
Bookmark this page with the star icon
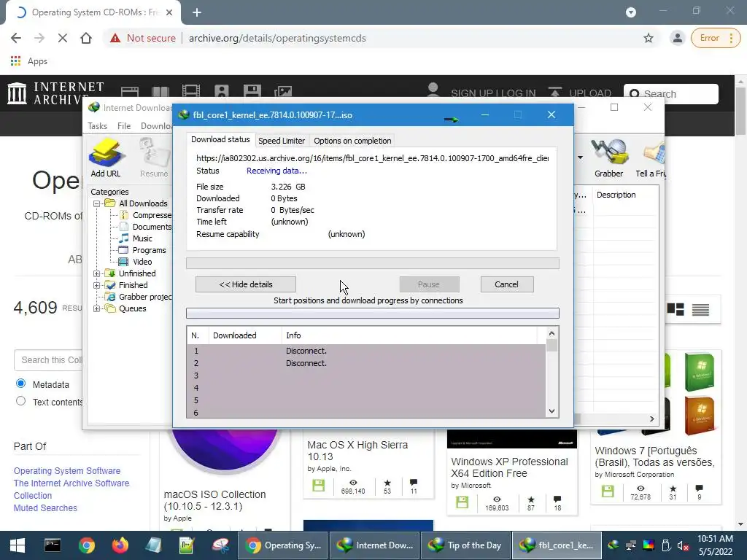(649, 38)
